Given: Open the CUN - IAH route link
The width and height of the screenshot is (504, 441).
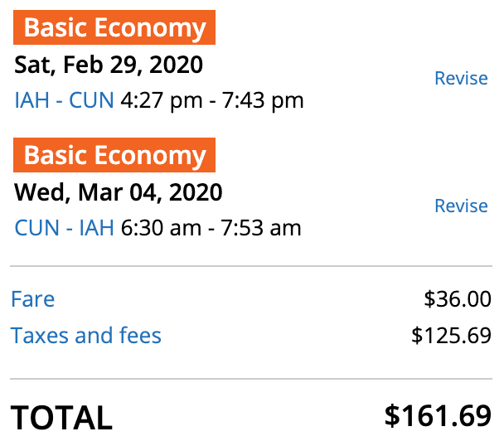Looking at the screenshot, I should 64,227.
